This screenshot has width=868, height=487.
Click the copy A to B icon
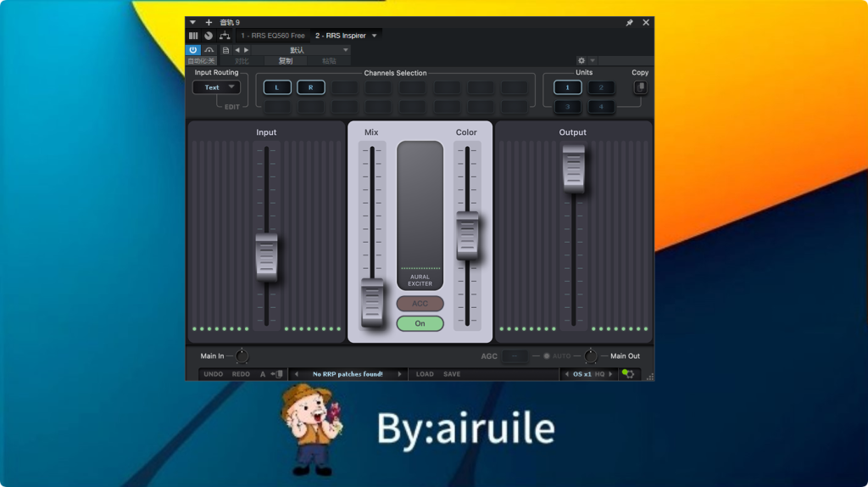click(277, 374)
